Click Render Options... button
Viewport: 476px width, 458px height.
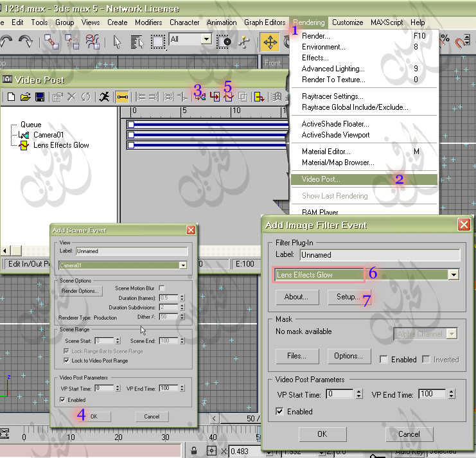pyautogui.click(x=80, y=291)
